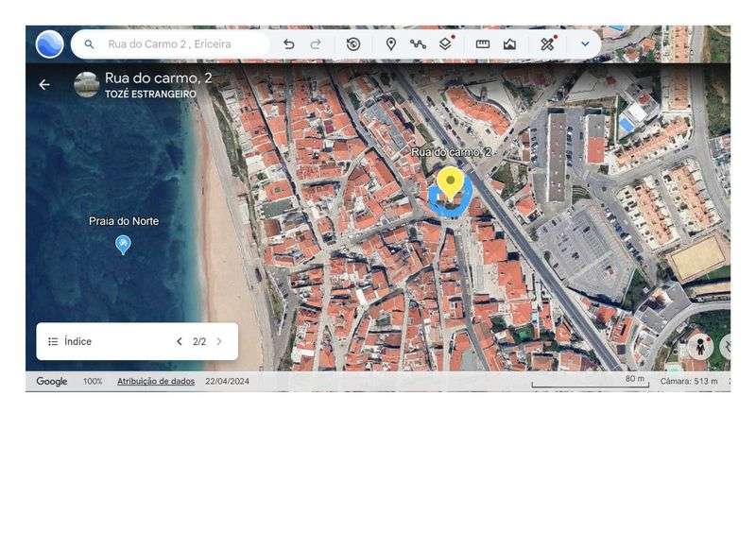Redo the last action
The image size is (756, 534).
316,44
